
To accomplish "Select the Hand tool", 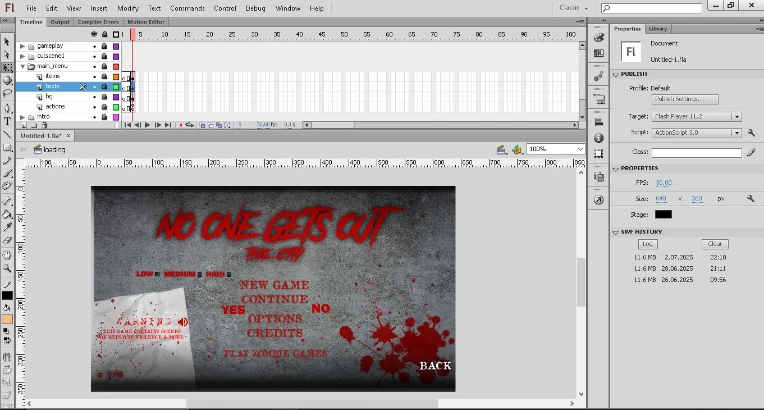I will click(x=7, y=255).
